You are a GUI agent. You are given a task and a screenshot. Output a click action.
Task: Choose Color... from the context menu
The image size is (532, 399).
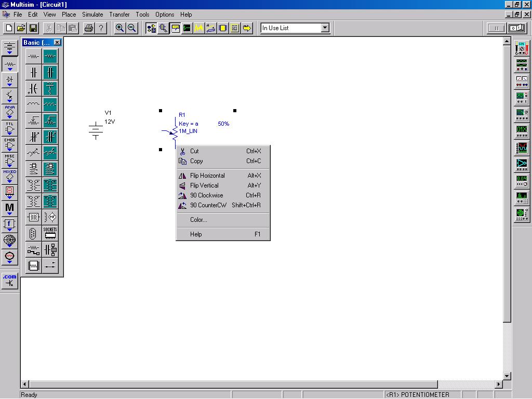pos(223,220)
